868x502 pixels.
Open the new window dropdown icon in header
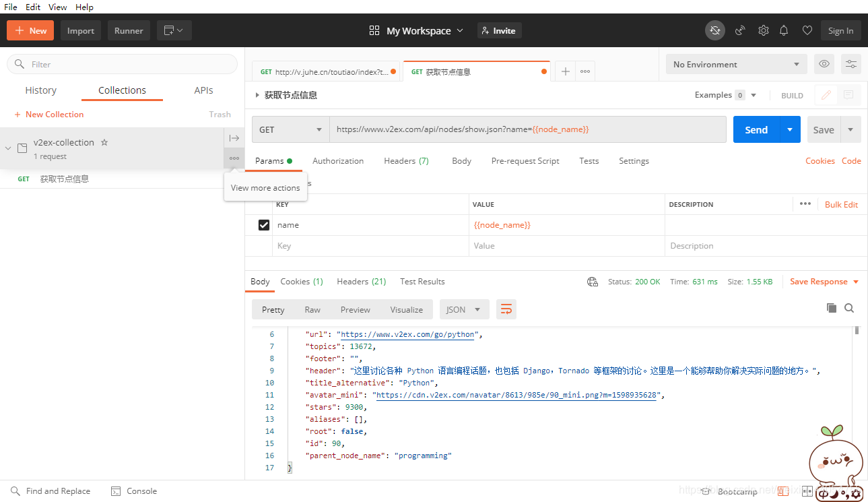[174, 30]
